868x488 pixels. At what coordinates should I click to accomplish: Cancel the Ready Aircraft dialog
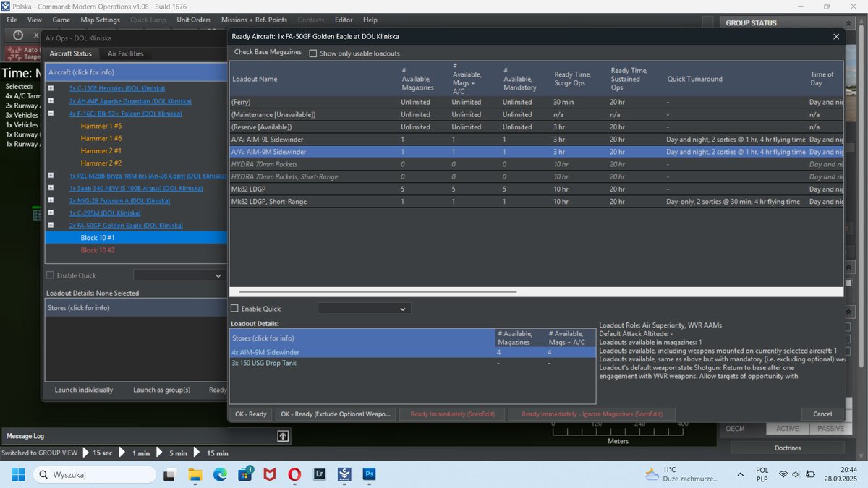pos(822,414)
